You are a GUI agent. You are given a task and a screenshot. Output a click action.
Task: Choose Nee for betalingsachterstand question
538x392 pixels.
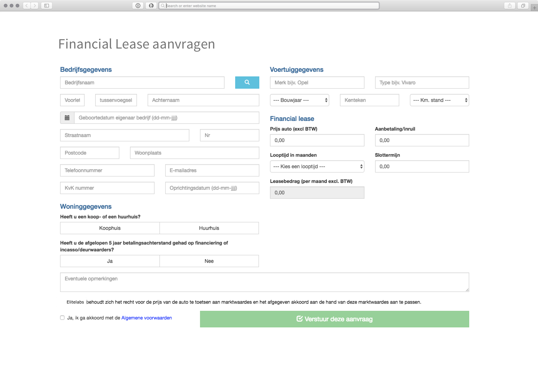pyautogui.click(x=209, y=261)
